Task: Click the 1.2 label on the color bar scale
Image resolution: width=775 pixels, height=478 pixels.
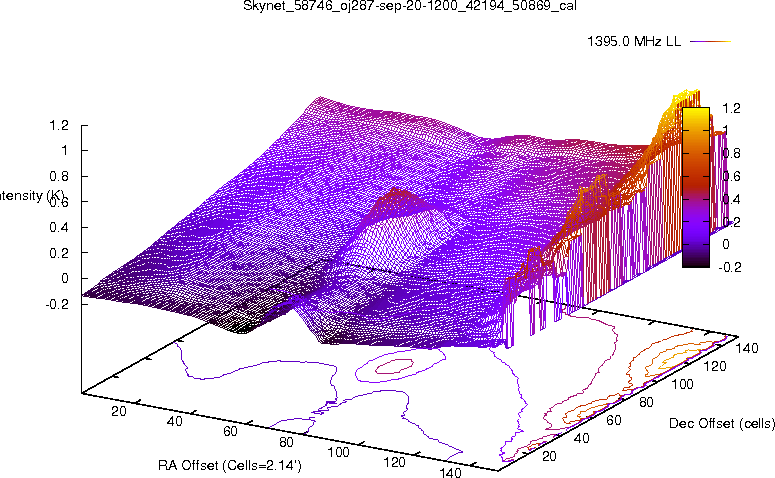Action: click(x=731, y=108)
